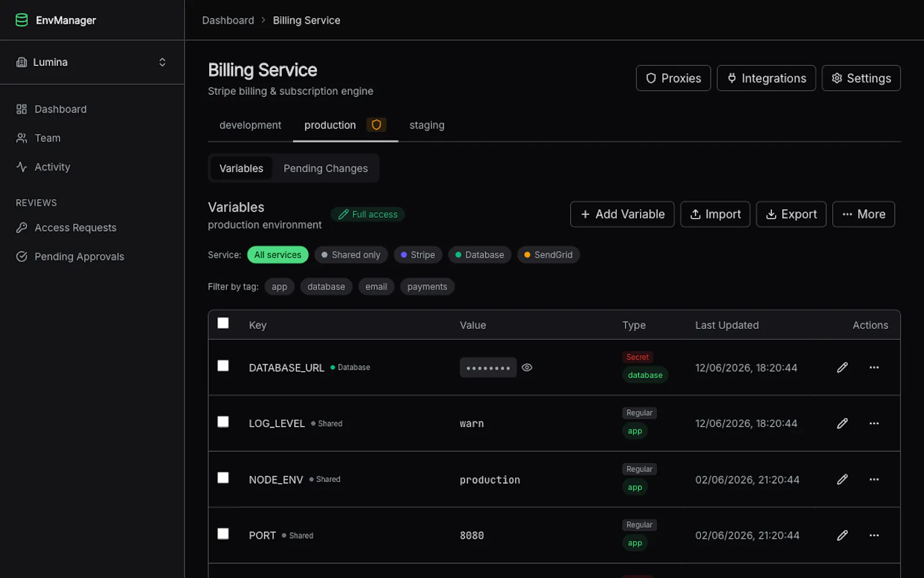This screenshot has width=924, height=578.
Task: Switch to Pending Changes tab
Action: [326, 168]
